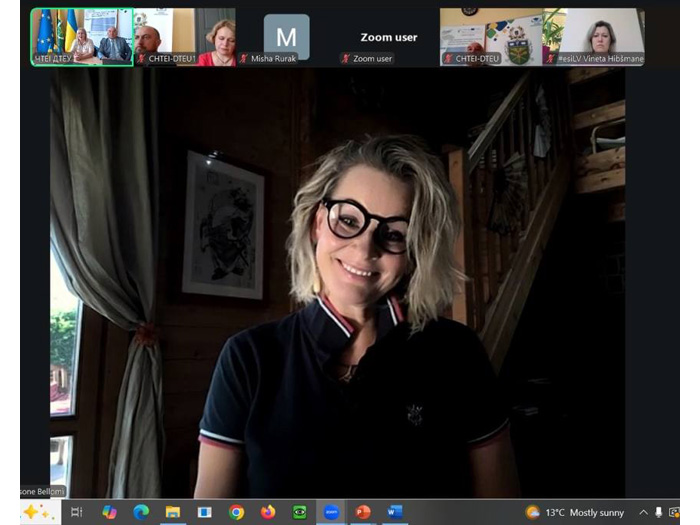The image size is (700, 525).
Task: Open Microsoft Word from the taskbar
Action: click(x=395, y=512)
